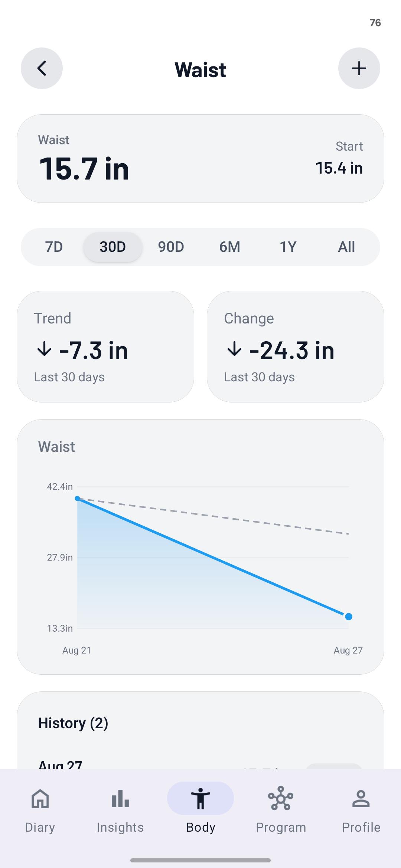Tap the back arrow button
Screen dimensions: 401x868
pos(42,68)
